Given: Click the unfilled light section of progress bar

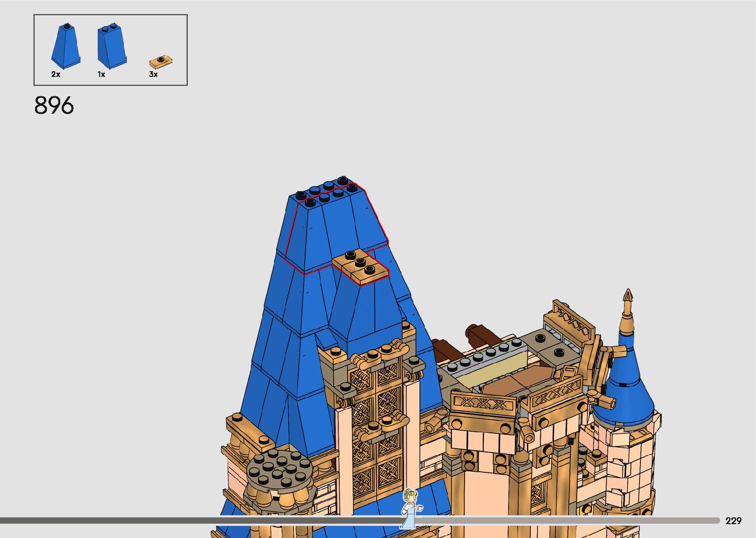Looking at the screenshot, I should 568,520.
